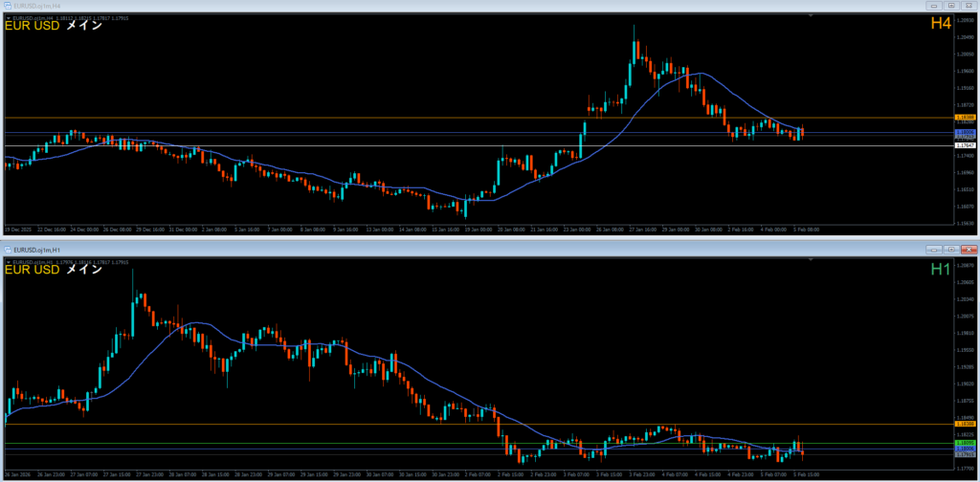
Task: Click the EUR USD label in H4 chart
Action: [32, 26]
